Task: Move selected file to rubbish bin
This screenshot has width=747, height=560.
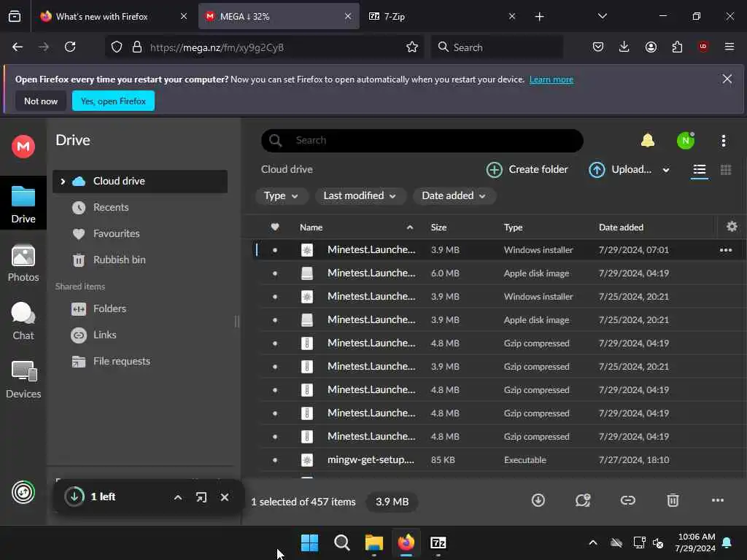Action: pos(673,500)
